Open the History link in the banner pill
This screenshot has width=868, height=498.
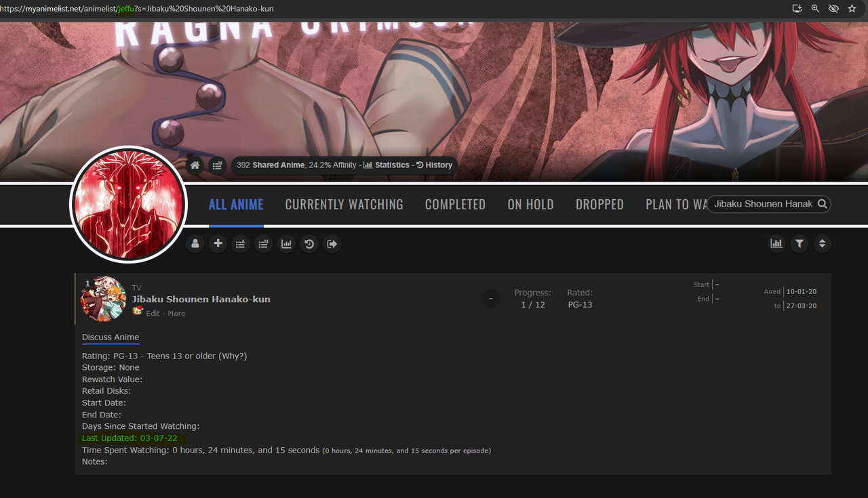pos(434,165)
